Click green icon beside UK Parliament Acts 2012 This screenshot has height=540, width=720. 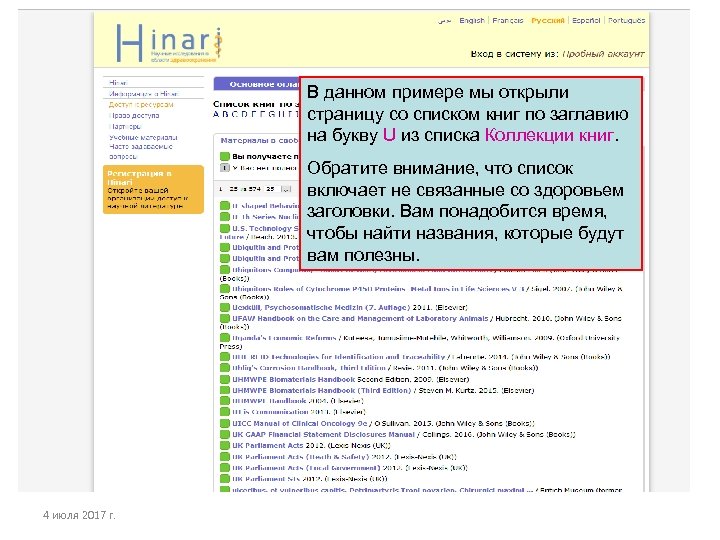225,445
